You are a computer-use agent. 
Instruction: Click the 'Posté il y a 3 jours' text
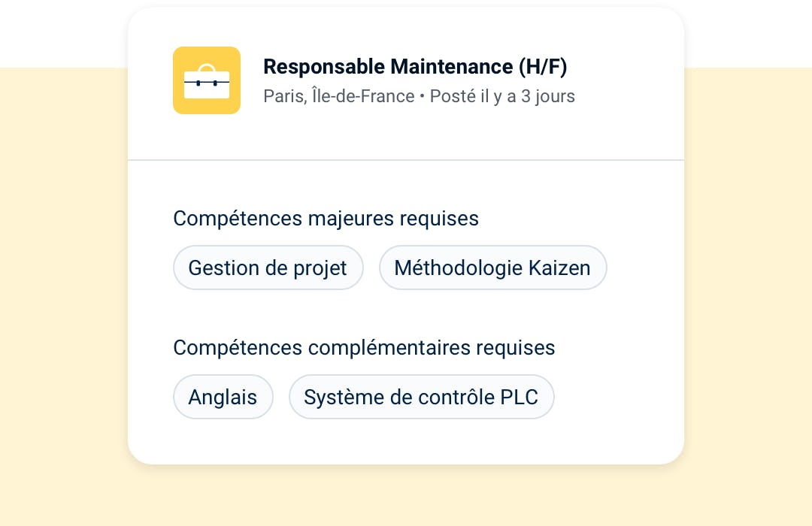click(502, 96)
